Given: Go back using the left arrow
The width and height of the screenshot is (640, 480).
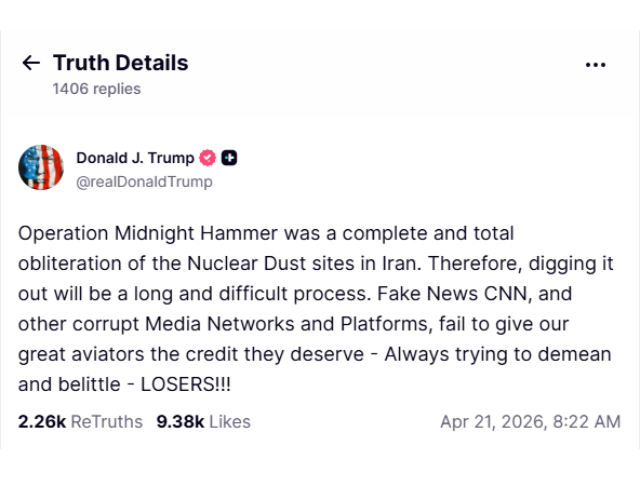Looking at the screenshot, I should pyautogui.click(x=31, y=63).
